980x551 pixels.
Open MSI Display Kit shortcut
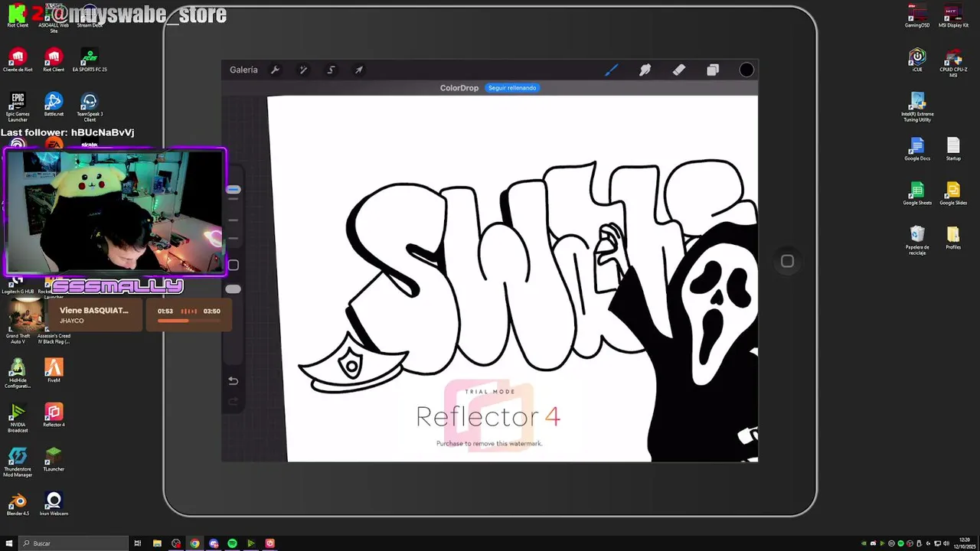(953, 16)
